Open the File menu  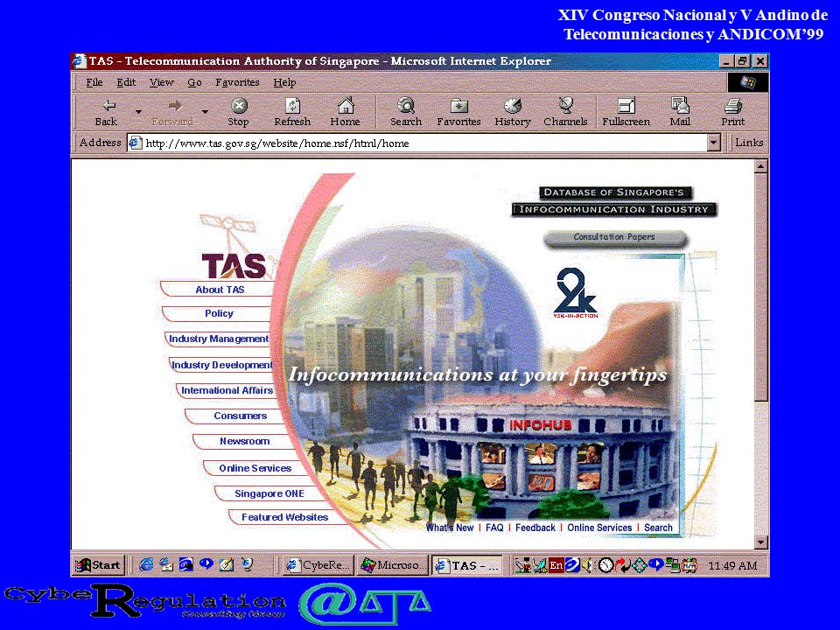tap(94, 82)
